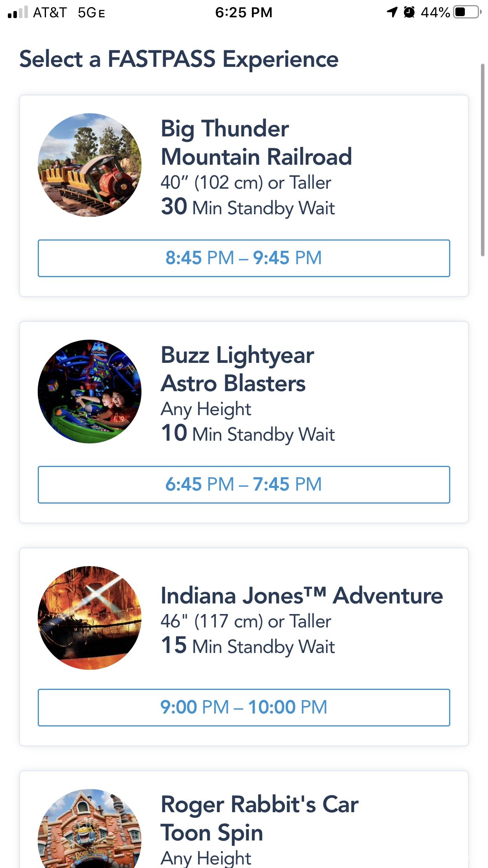488x868 pixels.
Task: Select the 6:45 PM – 7:45 PM time slot
Action: click(x=244, y=485)
